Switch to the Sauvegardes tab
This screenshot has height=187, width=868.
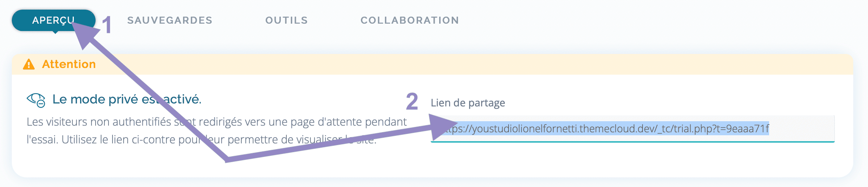[x=170, y=20]
